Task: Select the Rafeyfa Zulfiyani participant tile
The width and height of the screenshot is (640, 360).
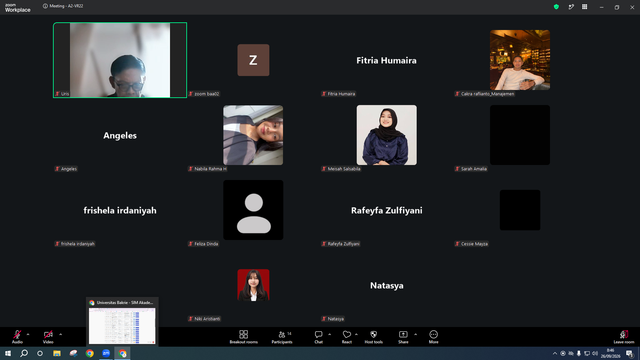Action: tap(387, 211)
